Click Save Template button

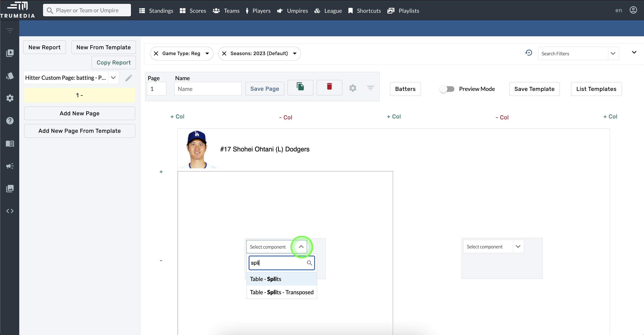(x=534, y=89)
